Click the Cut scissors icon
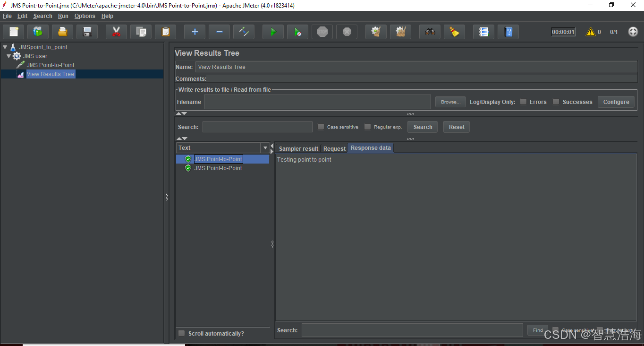The height and width of the screenshot is (346, 644). click(x=117, y=32)
